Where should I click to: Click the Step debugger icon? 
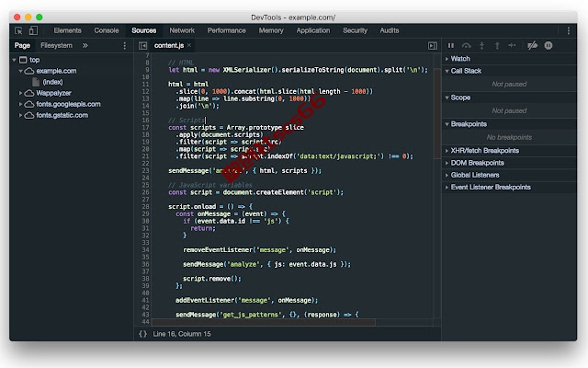coord(512,45)
